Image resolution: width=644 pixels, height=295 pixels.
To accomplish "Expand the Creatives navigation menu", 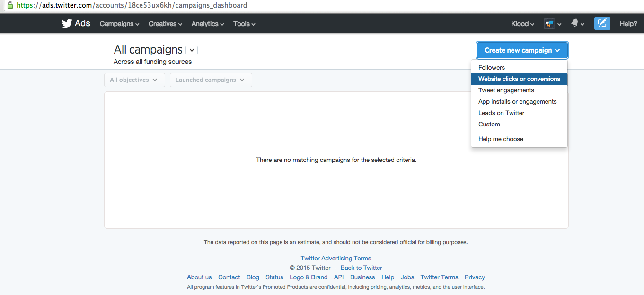I will (165, 24).
